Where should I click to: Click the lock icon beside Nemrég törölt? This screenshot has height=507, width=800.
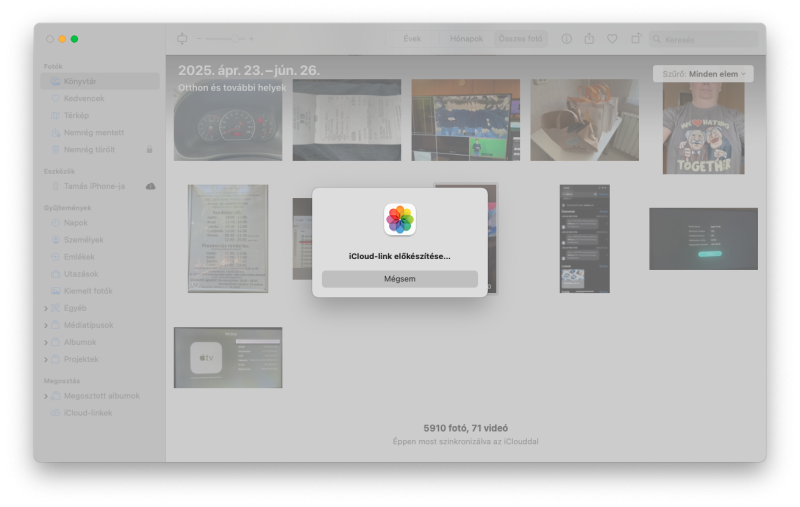[149, 149]
